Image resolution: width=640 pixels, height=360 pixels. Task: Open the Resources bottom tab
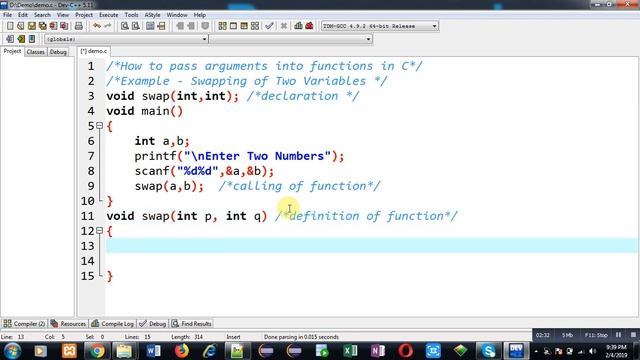coord(68,324)
